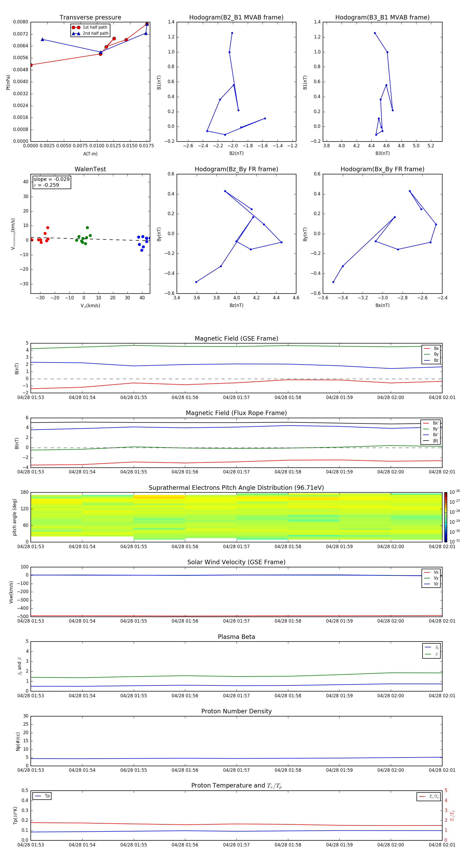Click the 'Transverse pressure' plot title
The width and height of the screenshot is (473, 868).
[90, 18]
